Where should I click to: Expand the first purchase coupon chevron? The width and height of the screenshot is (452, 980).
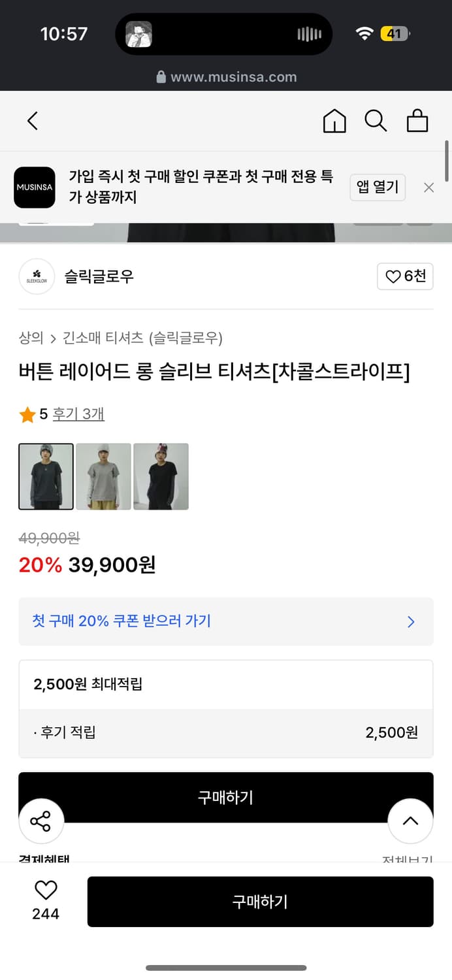(x=411, y=622)
